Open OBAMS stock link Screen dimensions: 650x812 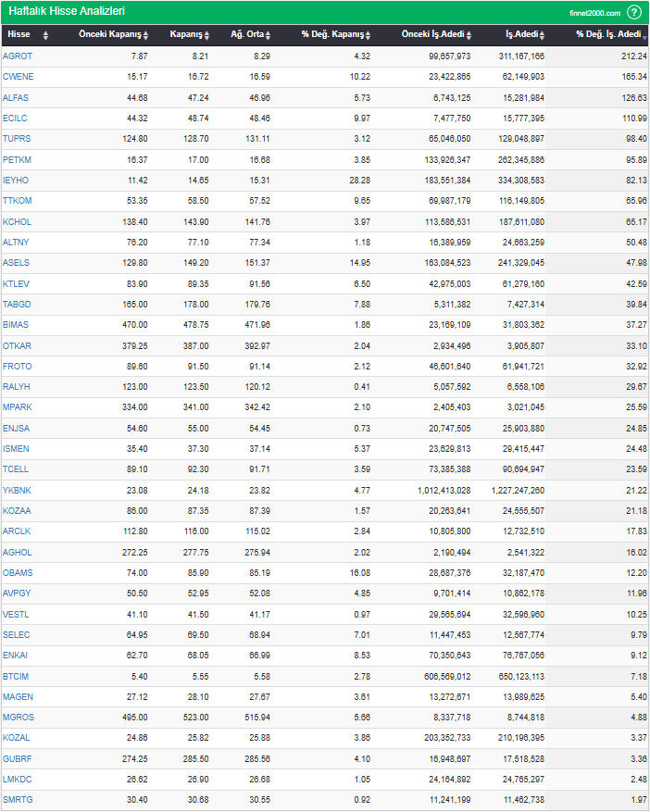18,573
